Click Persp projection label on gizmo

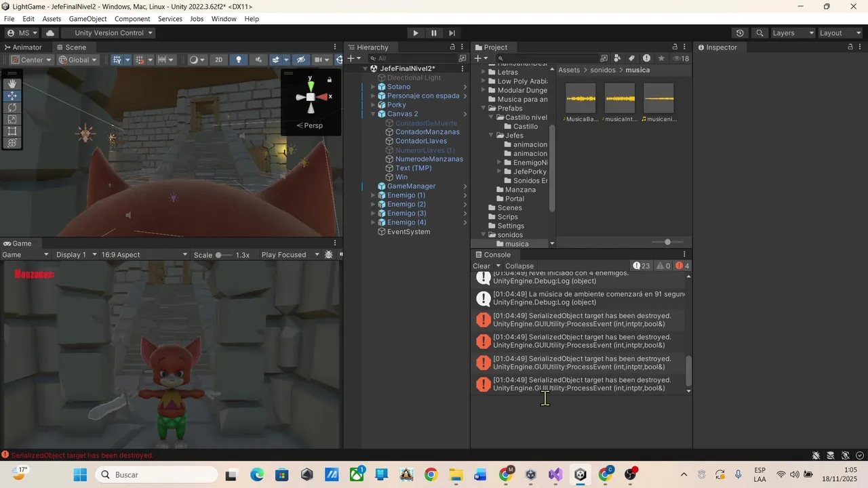click(x=310, y=125)
